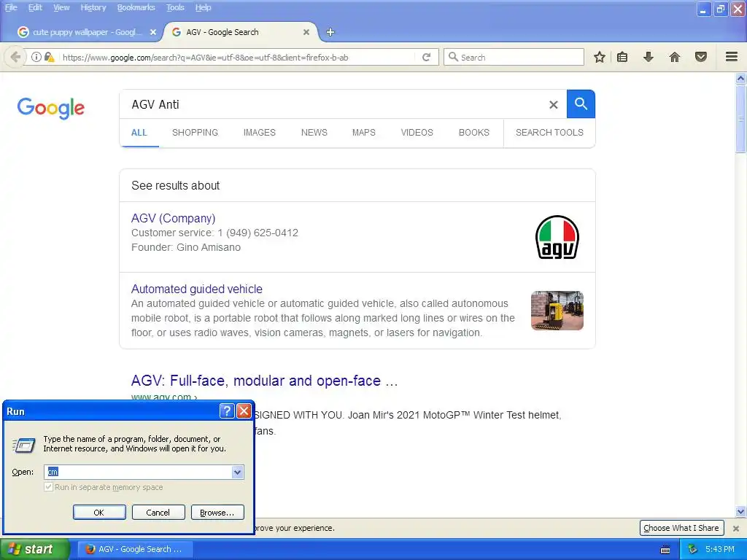Go to Google home via logo

pos(51,108)
